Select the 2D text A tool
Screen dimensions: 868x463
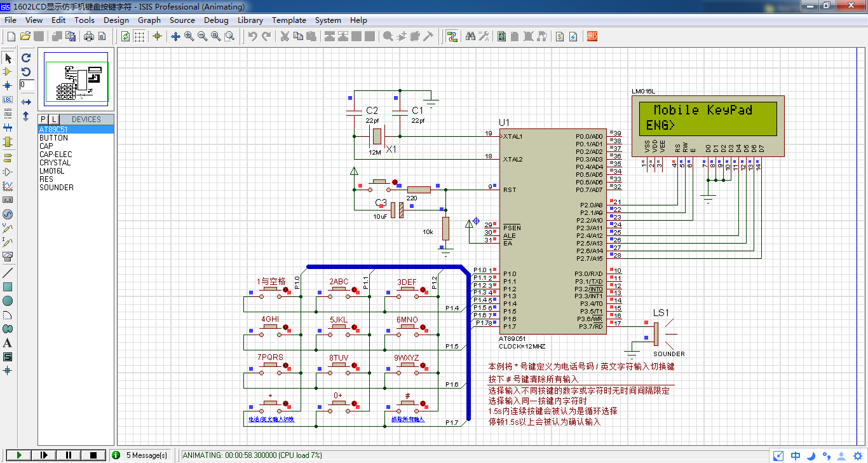pyautogui.click(x=8, y=343)
